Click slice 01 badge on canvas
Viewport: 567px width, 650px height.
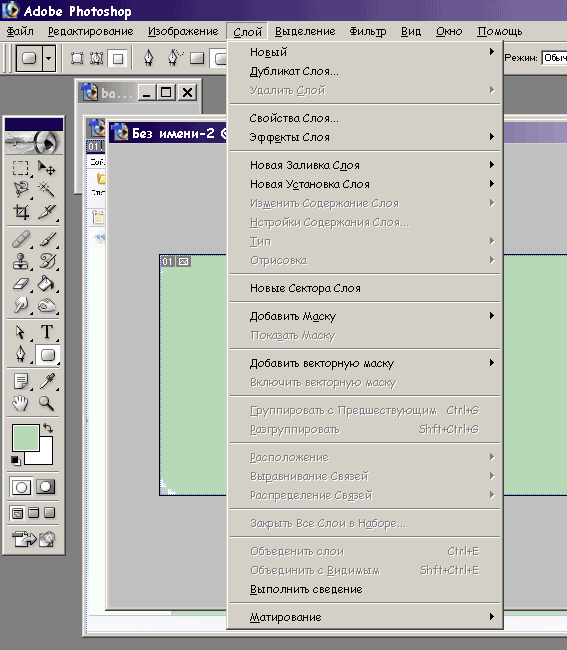167,262
